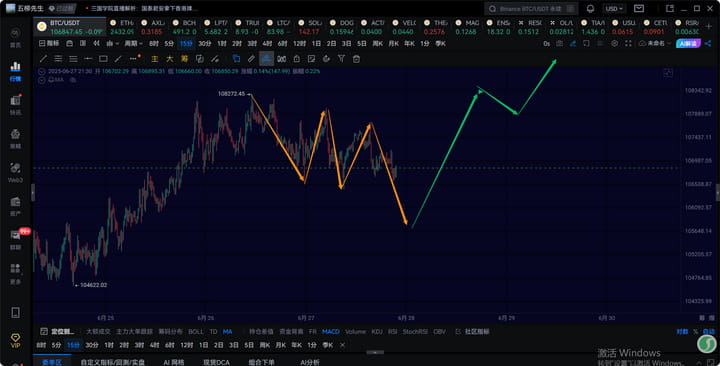Toggle the BOLL indicator
The image size is (720, 366).
pos(196,332)
